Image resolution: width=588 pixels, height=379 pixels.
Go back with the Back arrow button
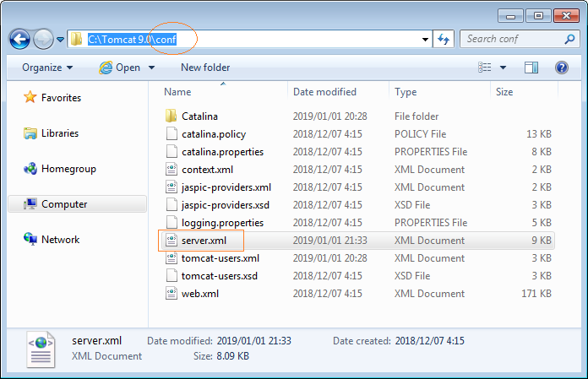click(x=19, y=39)
